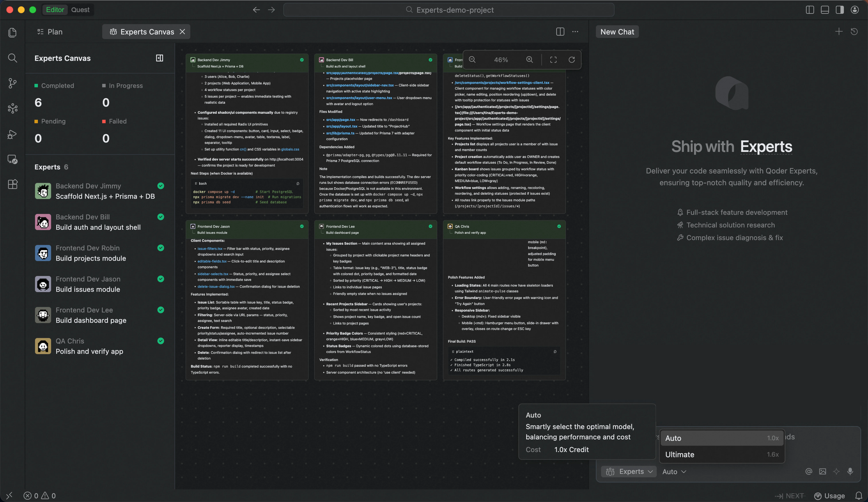Toggle the bottom panel layout button
Viewport: 868px width, 502px height.
(x=825, y=10)
